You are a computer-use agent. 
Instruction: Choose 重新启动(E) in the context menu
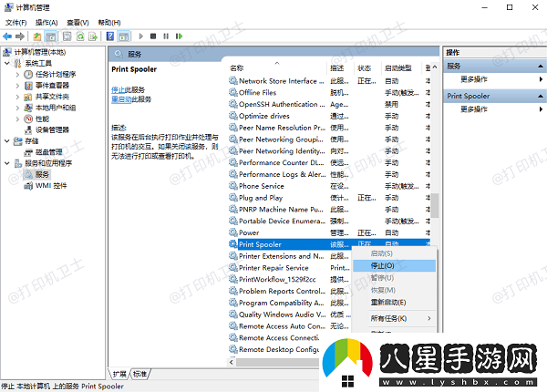[x=394, y=303]
